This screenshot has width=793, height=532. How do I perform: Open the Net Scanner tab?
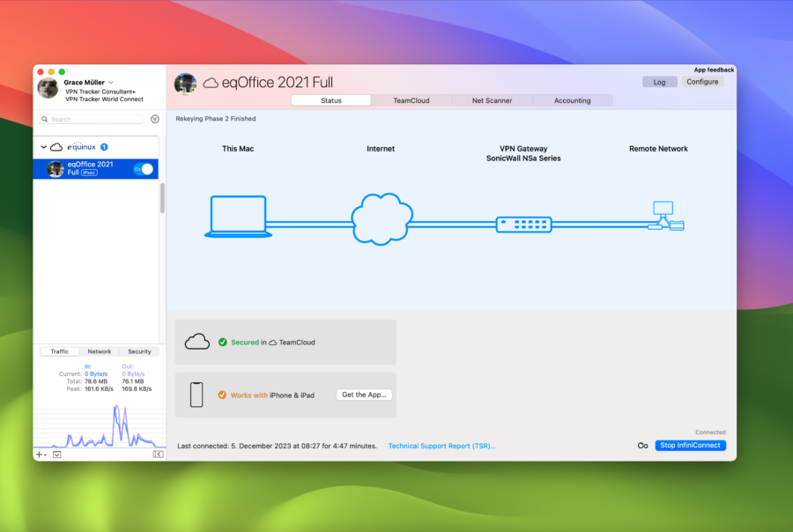[x=492, y=100]
